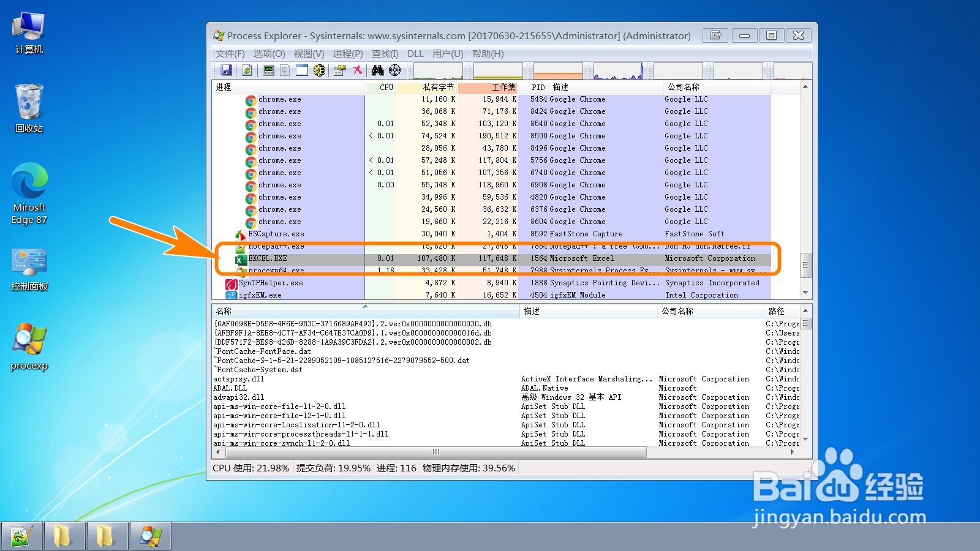
Task: Open the 回收站 recycle bin icon
Action: tap(29, 109)
